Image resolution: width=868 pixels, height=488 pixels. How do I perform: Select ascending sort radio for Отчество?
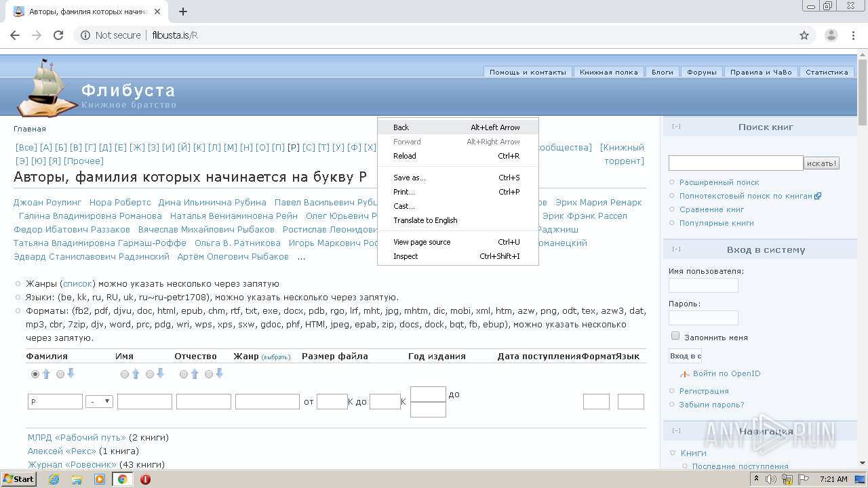[184, 374]
